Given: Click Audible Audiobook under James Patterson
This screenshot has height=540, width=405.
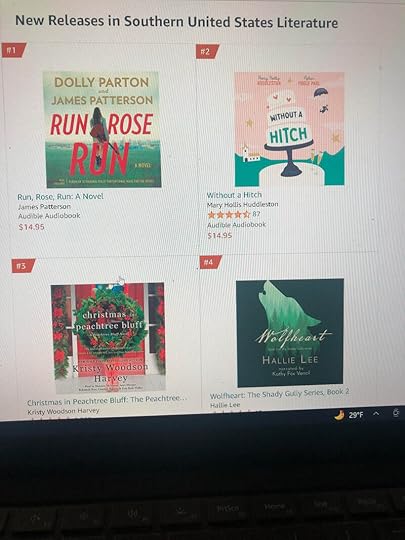Looking at the screenshot, I should 49,216.
